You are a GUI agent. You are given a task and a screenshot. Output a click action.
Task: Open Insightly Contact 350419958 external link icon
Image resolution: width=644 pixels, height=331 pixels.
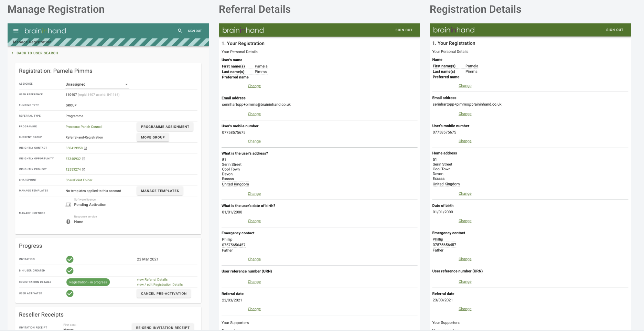[86, 148]
